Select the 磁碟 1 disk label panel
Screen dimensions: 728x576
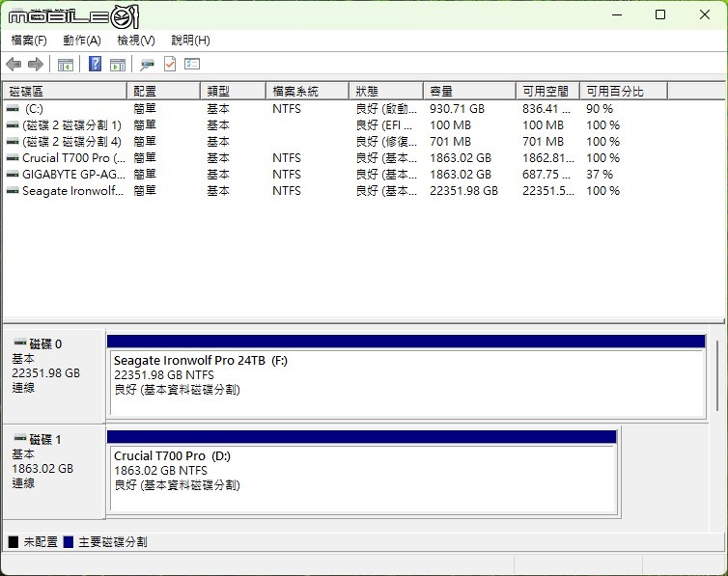pos(54,471)
